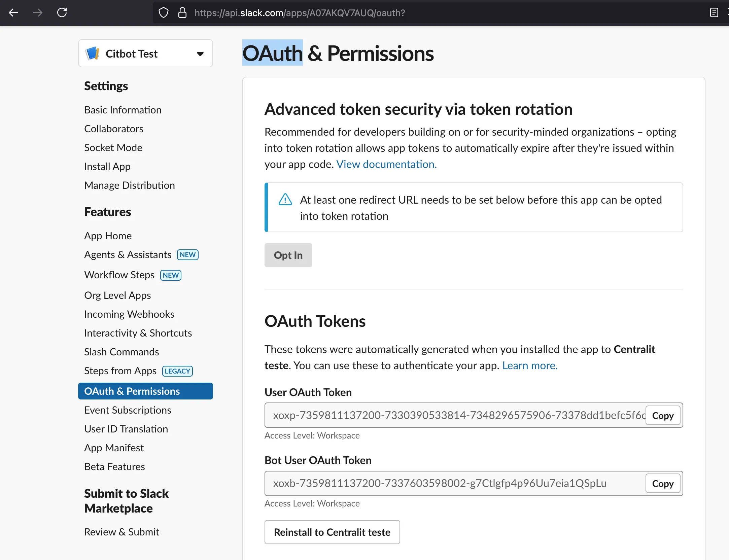The width and height of the screenshot is (729, 560).
Task: Go to Socket Mode
Action: 113,148
